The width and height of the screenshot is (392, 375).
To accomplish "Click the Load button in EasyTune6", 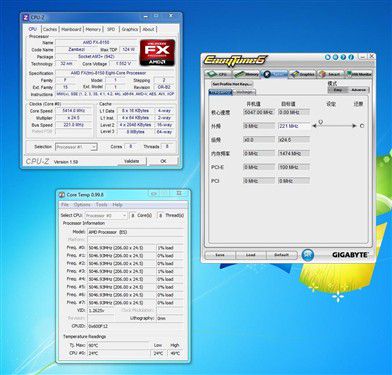I will pos(251,255).
